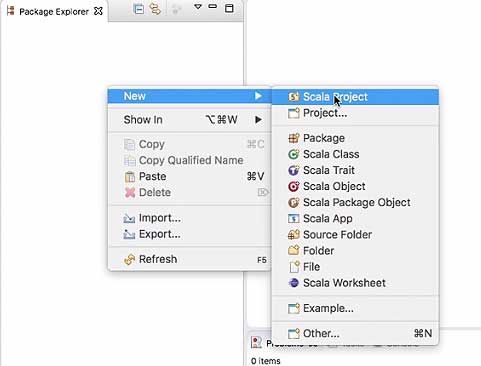
Task: Click the Copy Qualified Name icon
Action: point(129,161)
